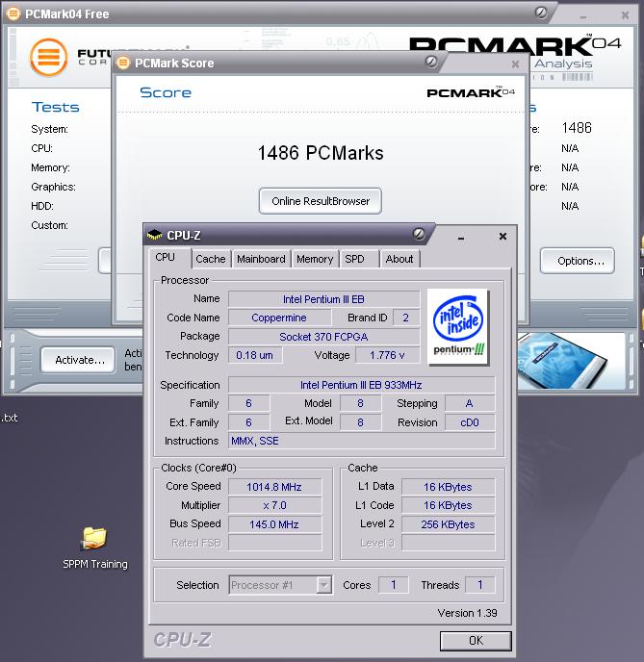Click the Cores count field
The width and height of the screenshot is (644, 662).
[393, 585]
